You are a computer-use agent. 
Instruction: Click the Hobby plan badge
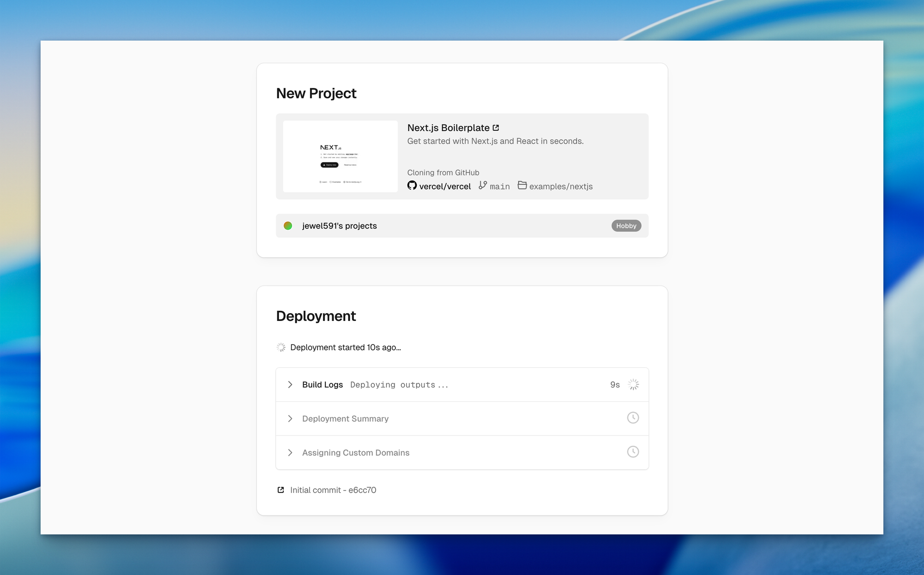(626, 226)
